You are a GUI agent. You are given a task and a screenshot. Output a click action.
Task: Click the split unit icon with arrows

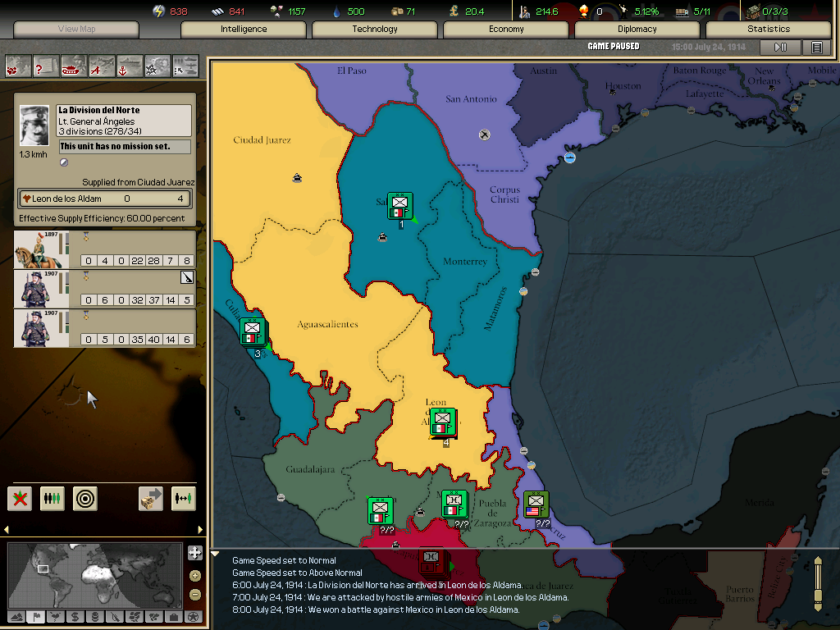click(184, 498)
